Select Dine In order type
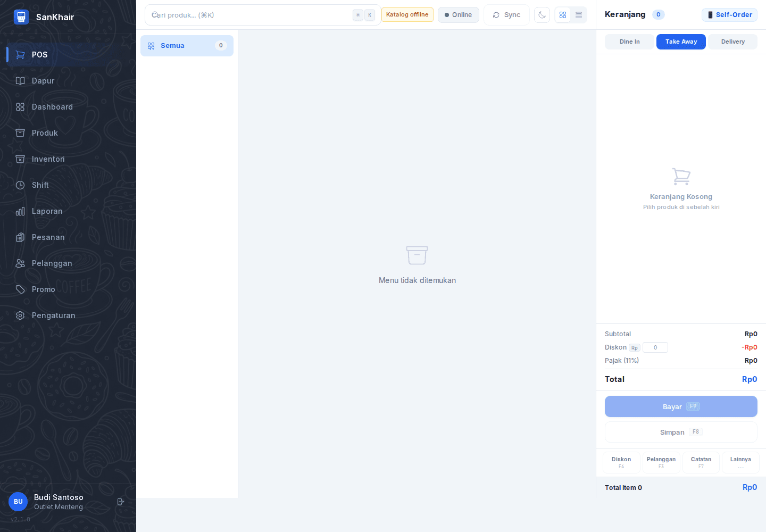This screenshot has height=532, width=766. click(x=629, y=41)
